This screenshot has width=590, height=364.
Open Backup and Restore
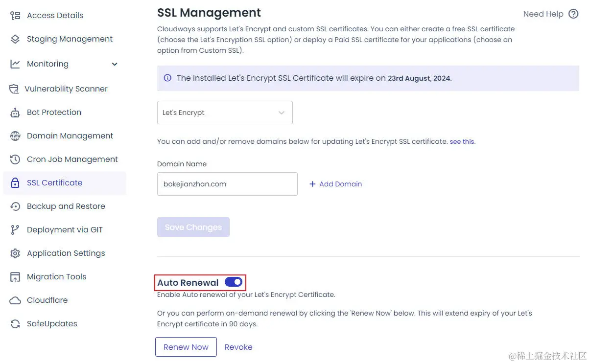pos(66,206)
